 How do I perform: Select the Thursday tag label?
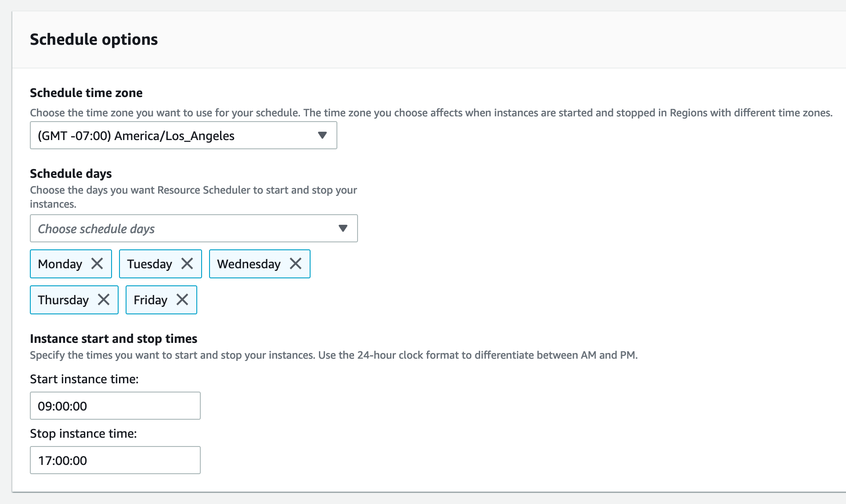[63, 300]
